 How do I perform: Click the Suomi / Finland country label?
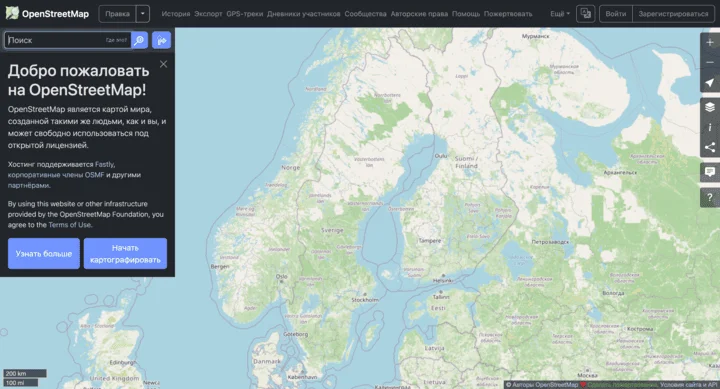point(467,162)
